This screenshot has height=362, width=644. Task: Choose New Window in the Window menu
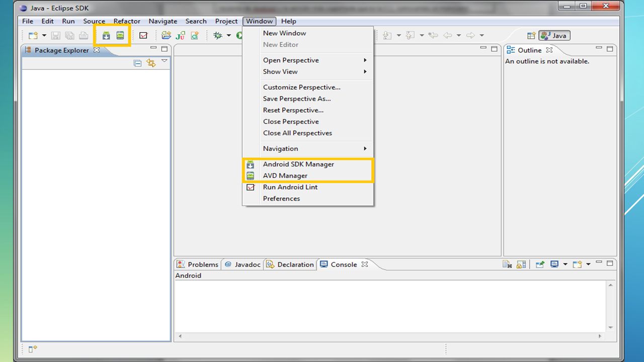click(308, 33)
